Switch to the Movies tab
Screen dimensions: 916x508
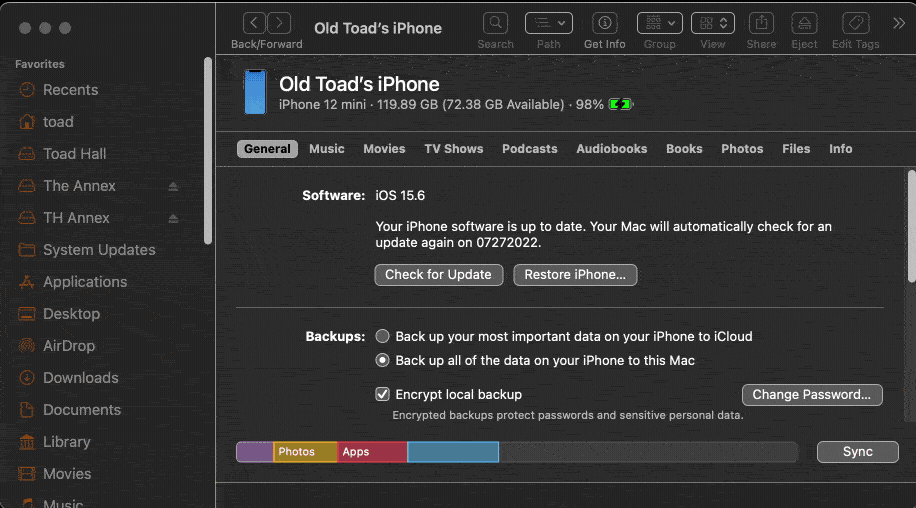pos(384,149)
